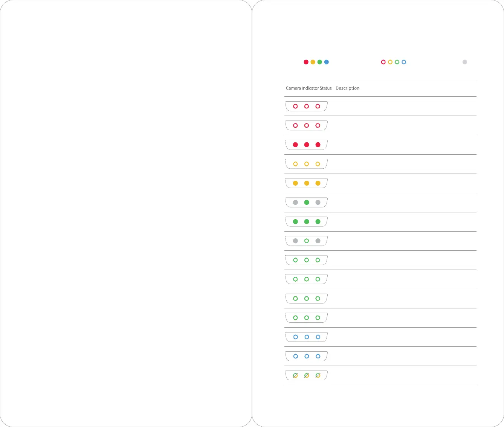Viewport: 504px width, 427px height.
Task: Select the indicator with three solid yellow dots
Action: coord(306,183)
